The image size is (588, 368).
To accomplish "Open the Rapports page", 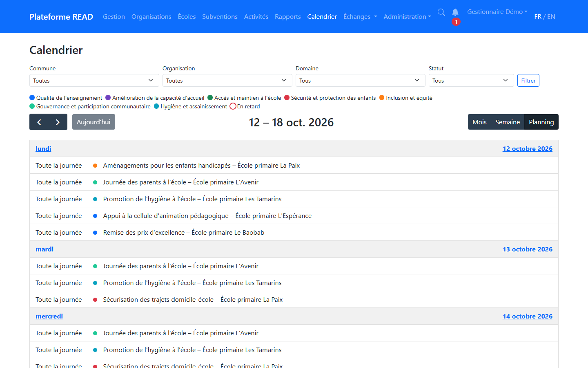I will point(288,16).
